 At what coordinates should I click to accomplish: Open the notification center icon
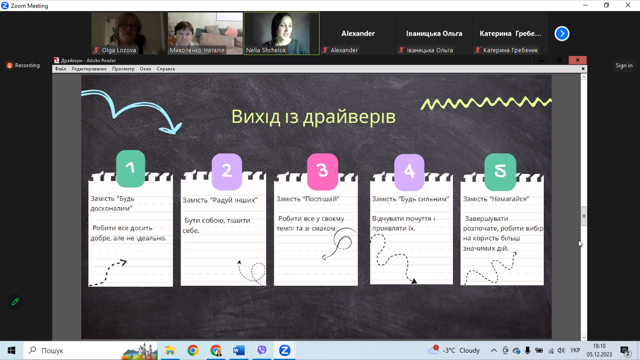pos(625,351)
